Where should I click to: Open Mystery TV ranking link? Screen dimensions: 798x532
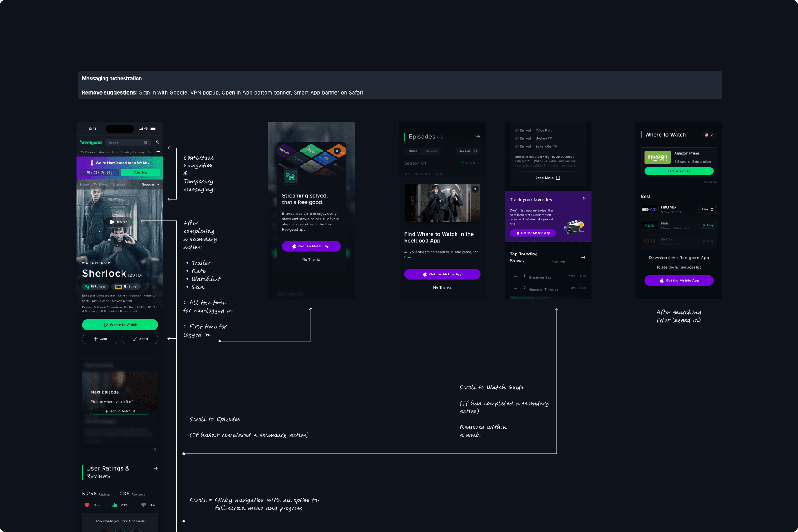[x=543, y=138]
